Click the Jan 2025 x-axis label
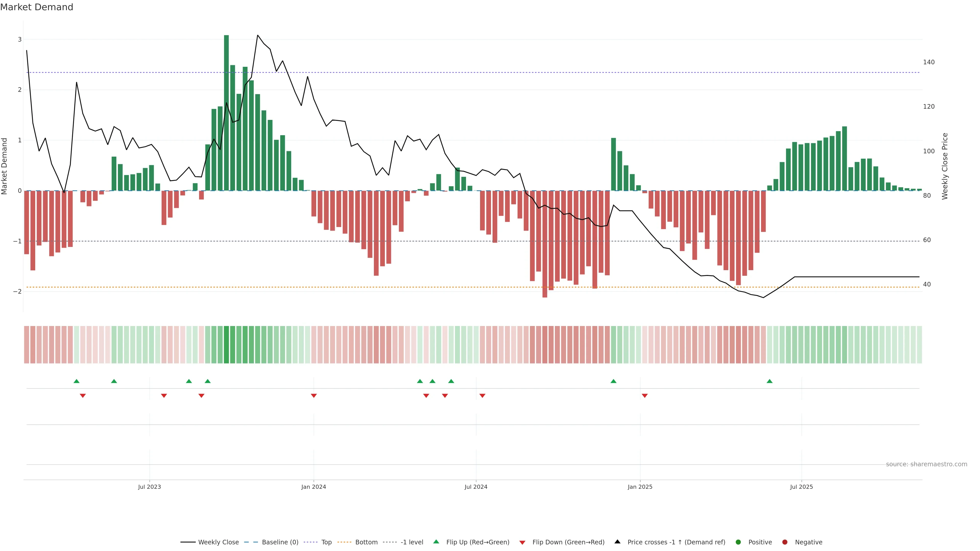The image size is (980, 551). [640, 487]
